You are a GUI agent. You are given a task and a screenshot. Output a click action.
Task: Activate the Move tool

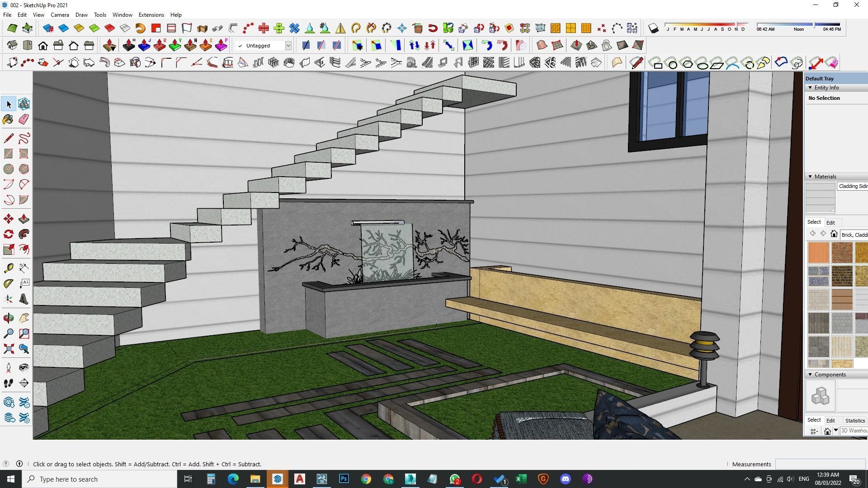pyautogui.click(x=8, y=219)
